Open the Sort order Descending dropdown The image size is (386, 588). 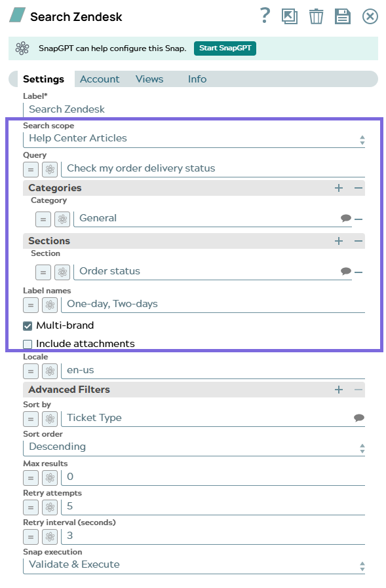click(x=194, y=447)
